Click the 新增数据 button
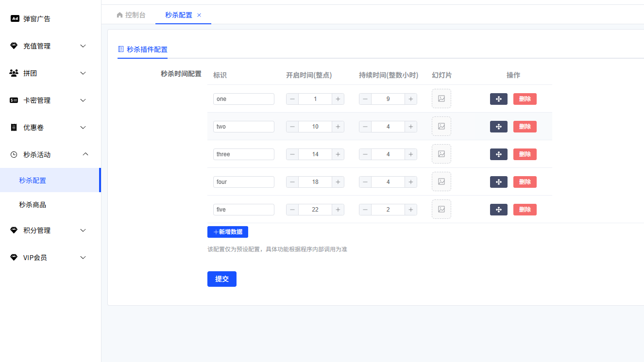Screen dimensions: 644x362 [227, 232]
